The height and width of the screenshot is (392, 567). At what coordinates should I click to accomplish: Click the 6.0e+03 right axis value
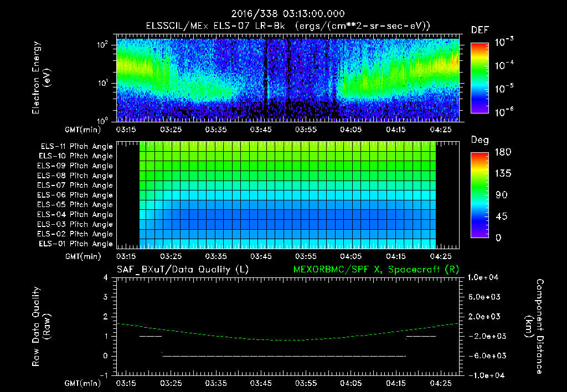click(484, 297)
